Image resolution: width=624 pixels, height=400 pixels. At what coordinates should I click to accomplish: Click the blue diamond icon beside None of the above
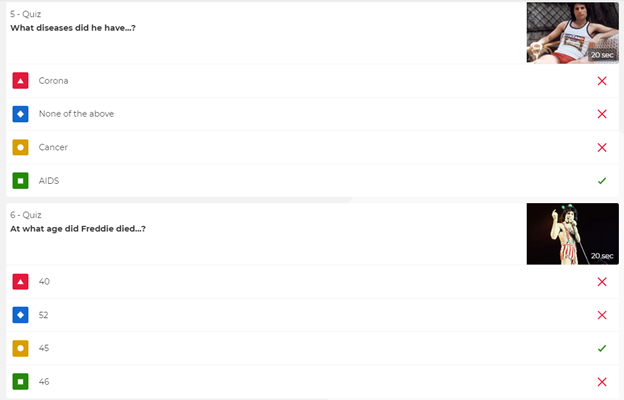(x=21, y=114)
